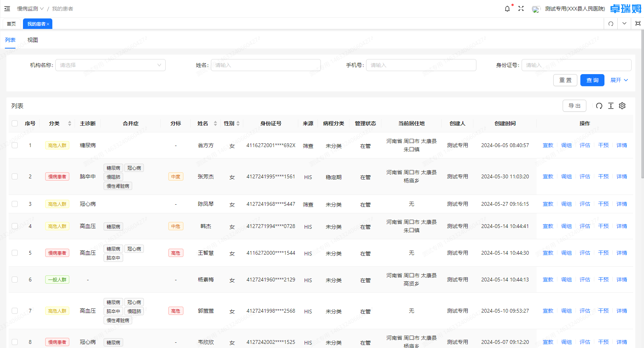This screenshot has width=644, height=348.
Task: Click 测试专用(XXX县人民医院) user name
Action: (x=575, y=9)
